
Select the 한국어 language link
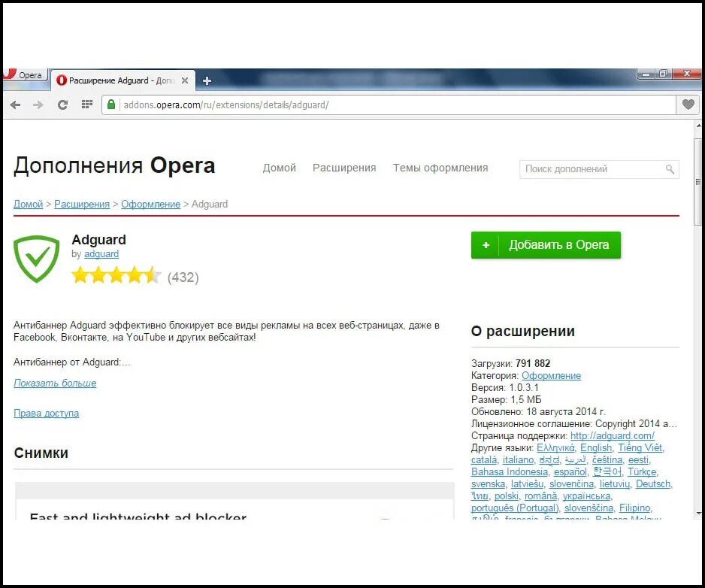click(607, 472)
